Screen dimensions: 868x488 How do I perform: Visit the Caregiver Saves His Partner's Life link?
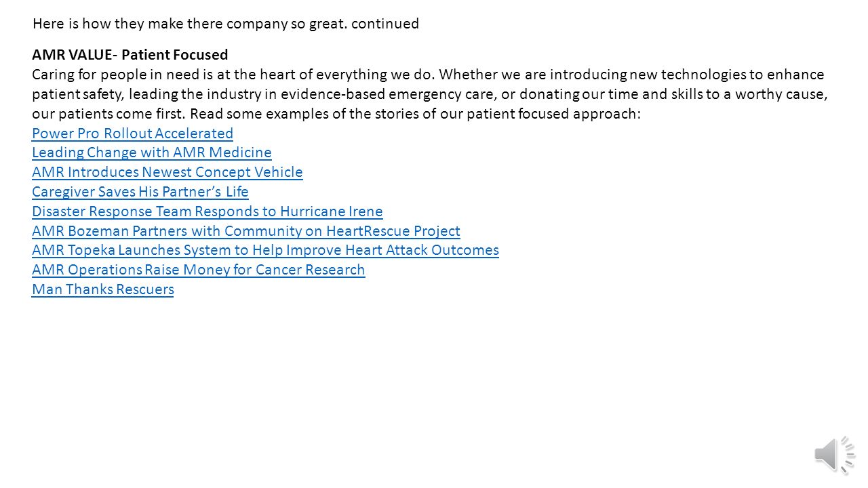coord(140,192)
